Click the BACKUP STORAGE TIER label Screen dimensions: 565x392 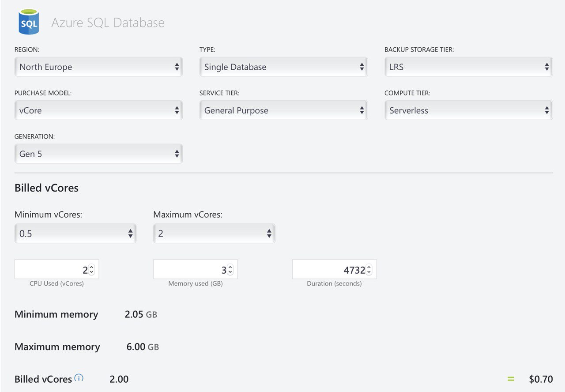pyautogui.click(x=419, y=50)
